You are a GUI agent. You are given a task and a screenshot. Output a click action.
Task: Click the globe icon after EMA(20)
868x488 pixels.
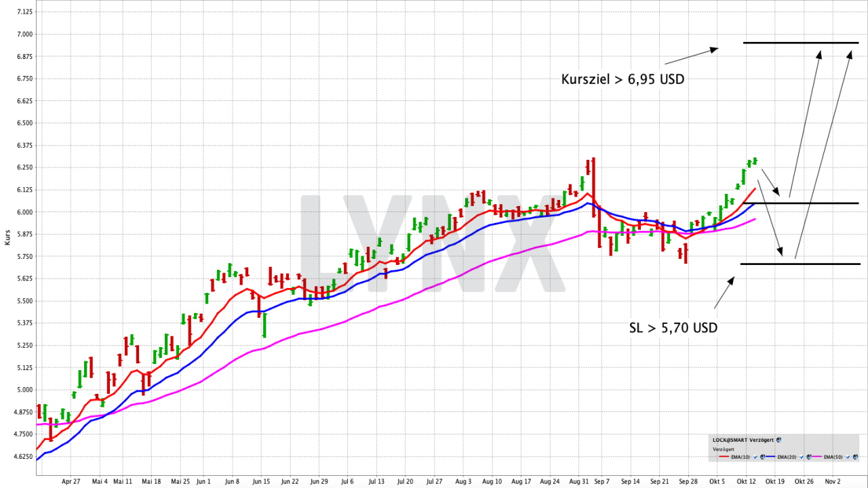809,457
